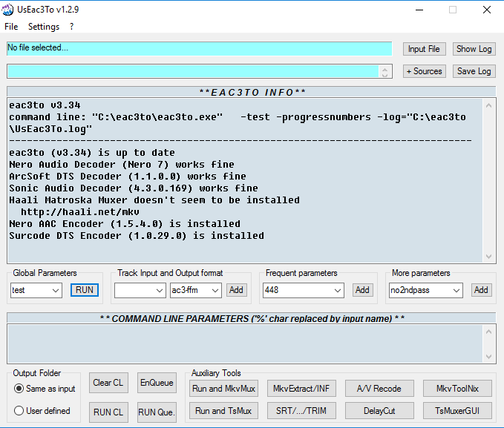Viewport: 504px width, 428px height.
Task: Expand the empty track input dropdown
Action: click(x=160, y=291)
